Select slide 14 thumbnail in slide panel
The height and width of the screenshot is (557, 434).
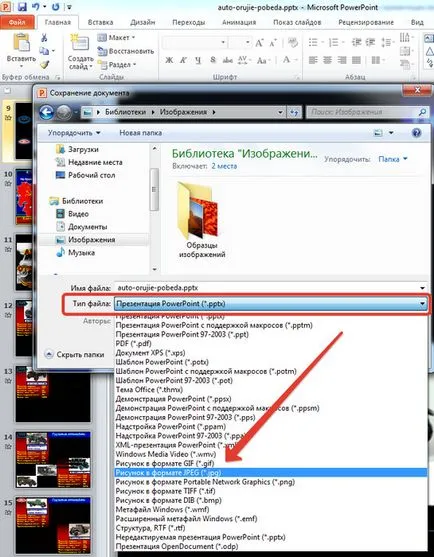[53, 460]
